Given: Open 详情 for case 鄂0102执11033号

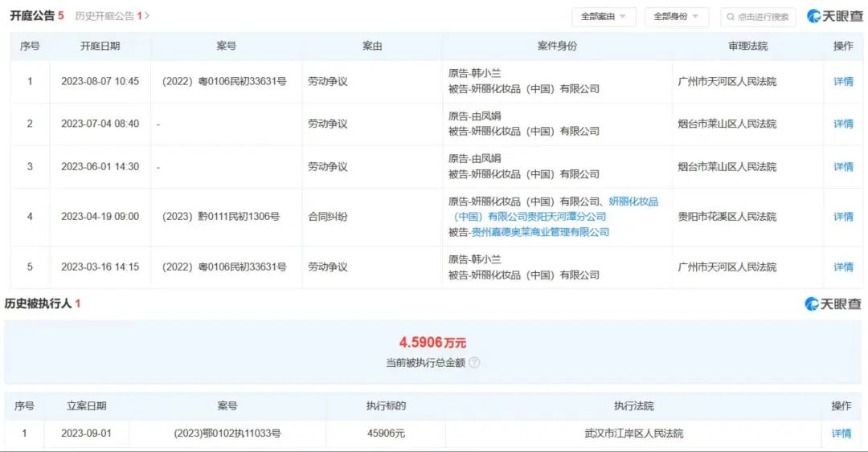Looking at the screenshot, I should [841, 434].
